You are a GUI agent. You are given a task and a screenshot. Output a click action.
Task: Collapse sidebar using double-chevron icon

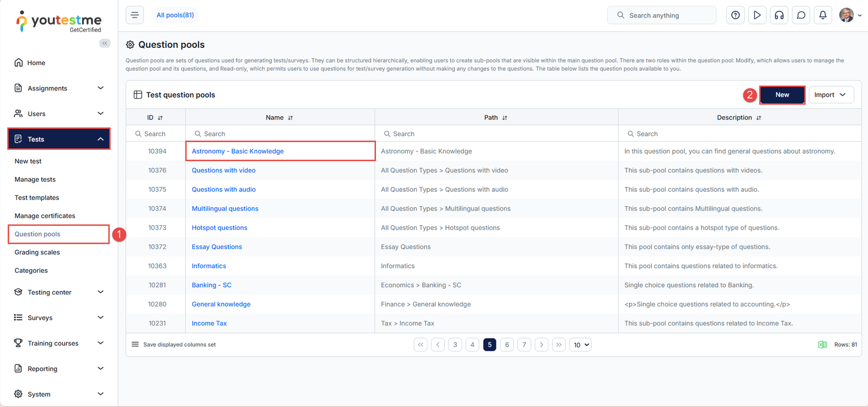tap(105, 43)
